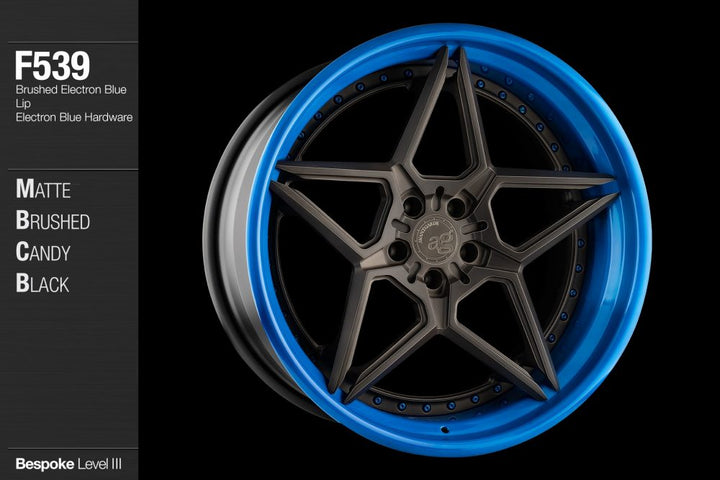Select the Black finish label
This screenshot has width=720, height=480.
coord(43,284)
